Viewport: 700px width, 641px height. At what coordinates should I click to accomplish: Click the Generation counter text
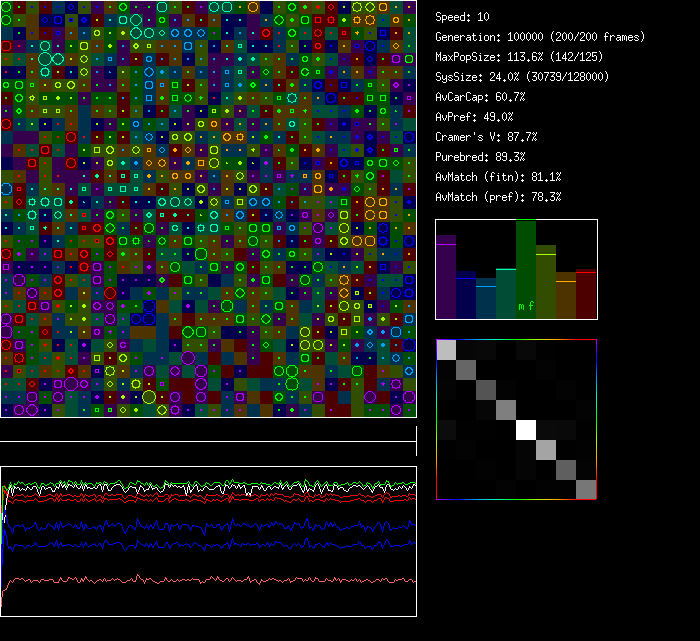540,37
